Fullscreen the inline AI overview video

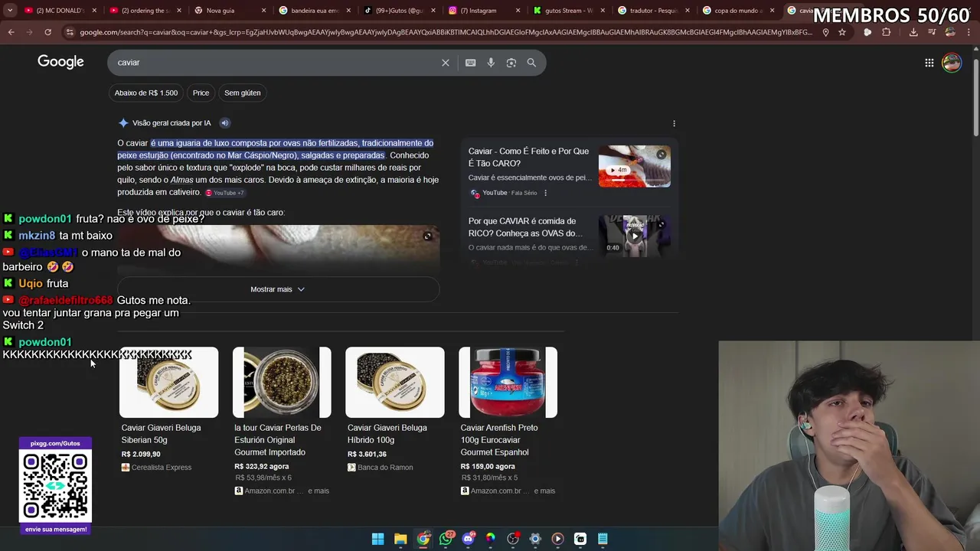[x=427, y=236]
